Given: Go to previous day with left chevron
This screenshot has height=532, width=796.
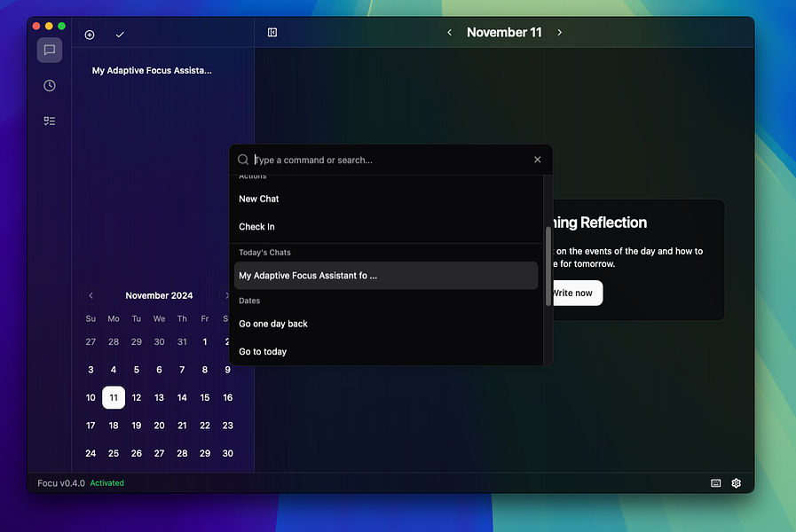Looking at the screenshot, I should (449, 33).
